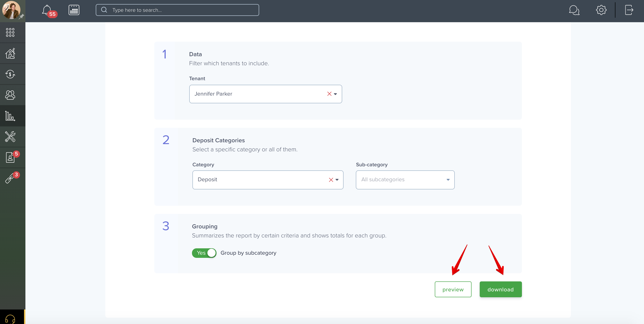Click the Deposit Categories heading
The width and height of the screenshot is (644, 324).
point(219,140)
